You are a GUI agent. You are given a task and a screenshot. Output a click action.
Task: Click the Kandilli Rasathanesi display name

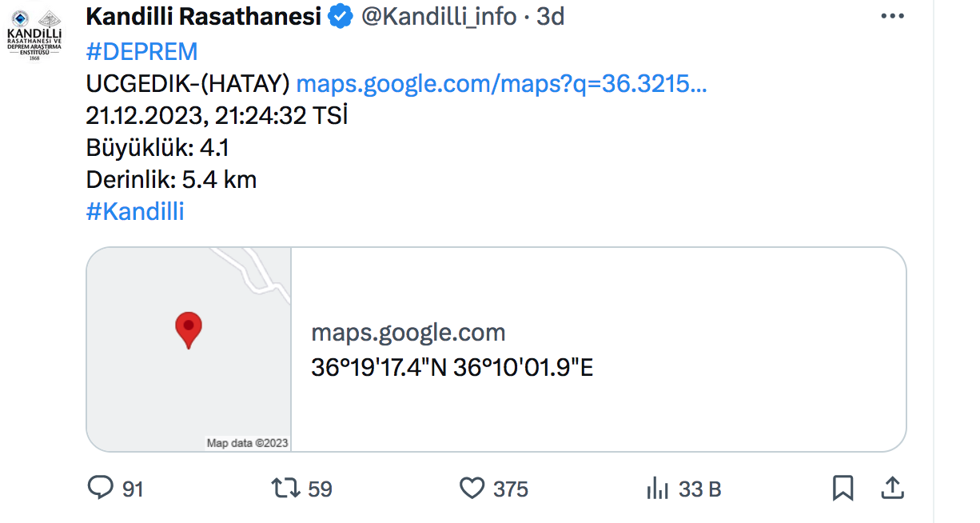[x=204, y=16]
